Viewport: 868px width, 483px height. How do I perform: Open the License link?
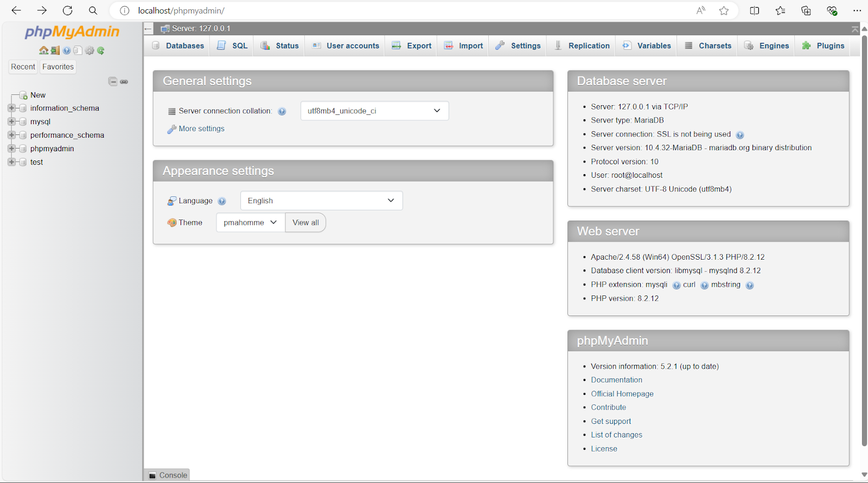(604, 449)
